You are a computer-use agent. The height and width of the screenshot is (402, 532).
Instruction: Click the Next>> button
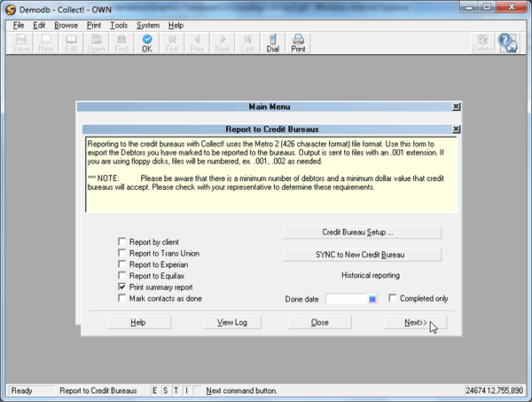pos(415,322)
